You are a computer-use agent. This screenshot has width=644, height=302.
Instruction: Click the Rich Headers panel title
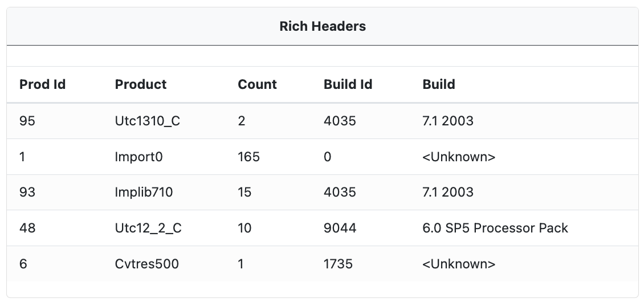[323, 26]
